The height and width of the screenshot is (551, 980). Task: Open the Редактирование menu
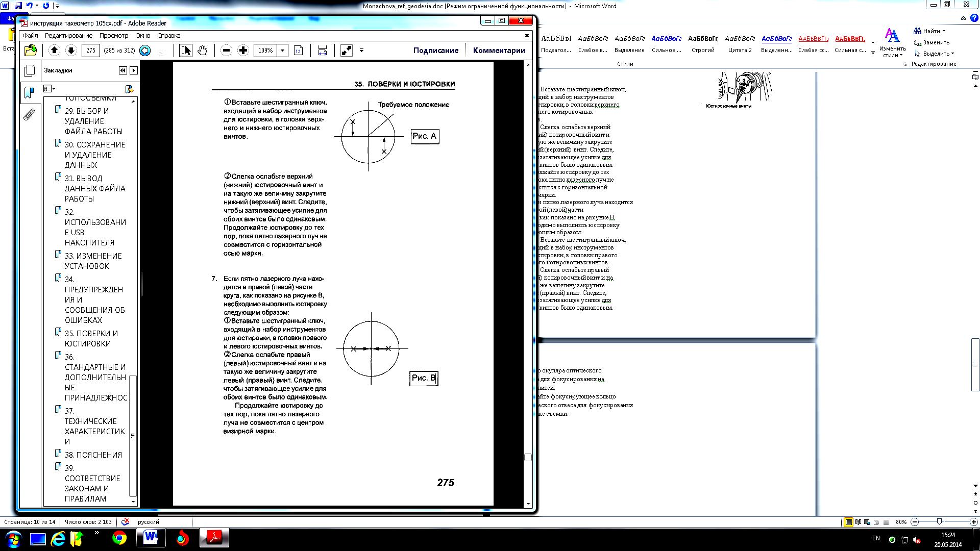coord(68,35)
